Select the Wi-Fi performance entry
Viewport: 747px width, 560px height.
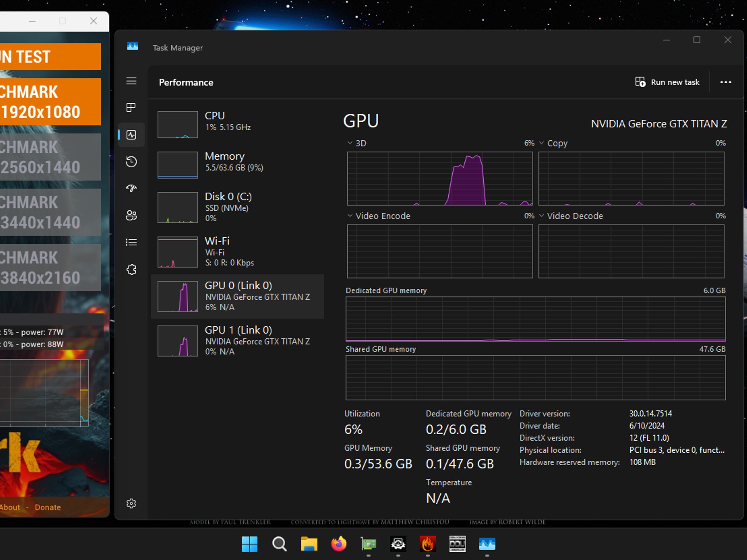[237, 252]
